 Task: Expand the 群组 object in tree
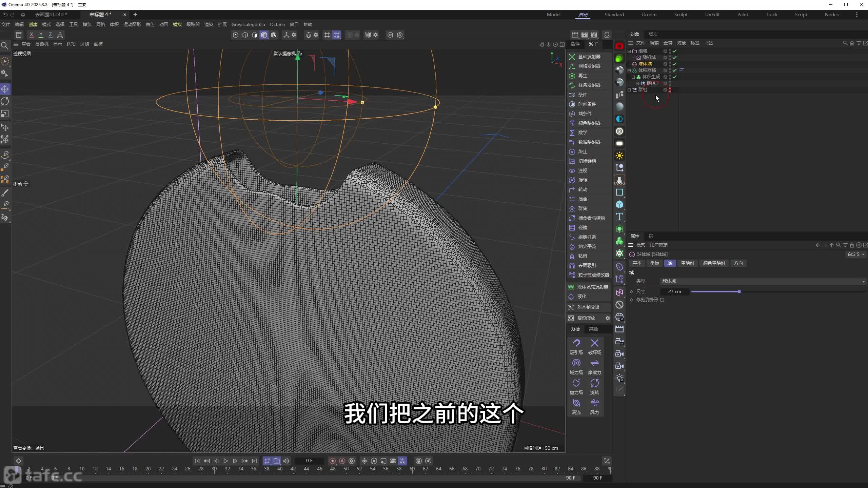tap(629, 90)
